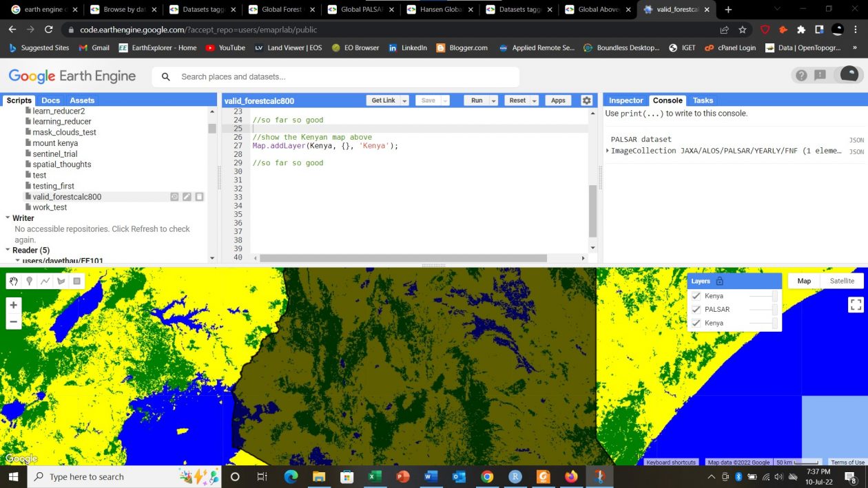868x488 pixels.
Task: Open the EarthExplorer - Home bookmark
Action: tap(157, 48)
